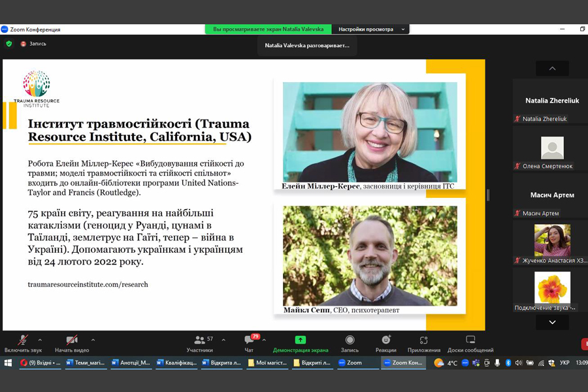This screenshot has width=588, height=392.
Task: Open Настройки просмотра view options dropdown
Action: click(x=371, y=29)
